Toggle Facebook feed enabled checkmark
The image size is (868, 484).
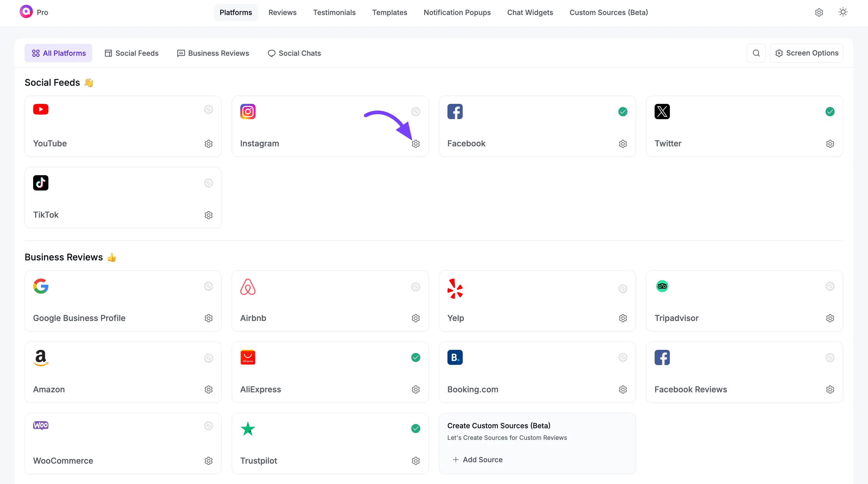coord(623,112)
